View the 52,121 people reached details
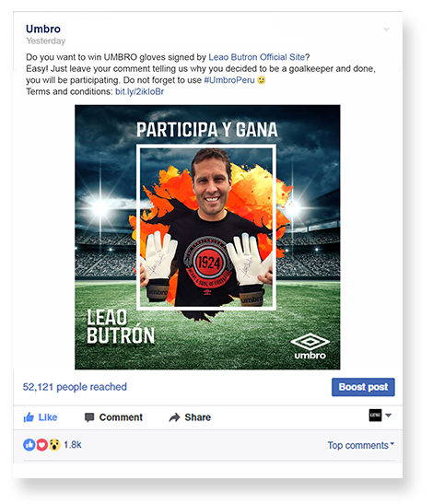This screenshot has width=433, height=504. 75,387
